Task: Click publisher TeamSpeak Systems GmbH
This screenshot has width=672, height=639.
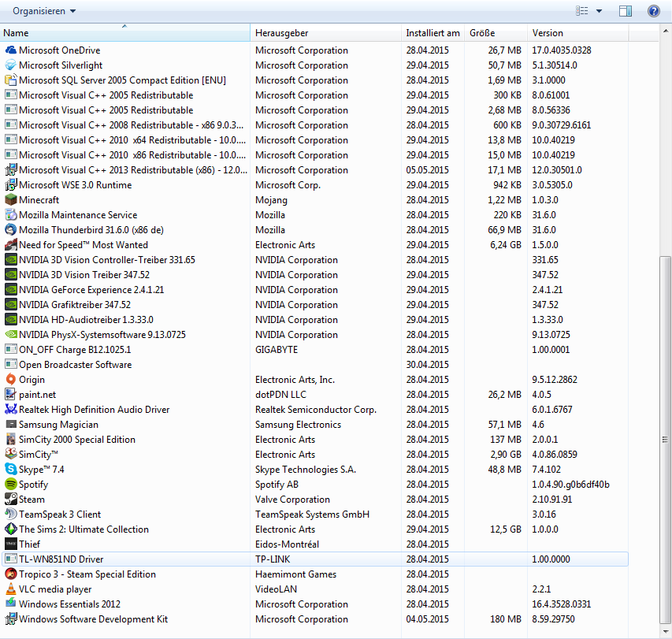Action: [312, 515]
